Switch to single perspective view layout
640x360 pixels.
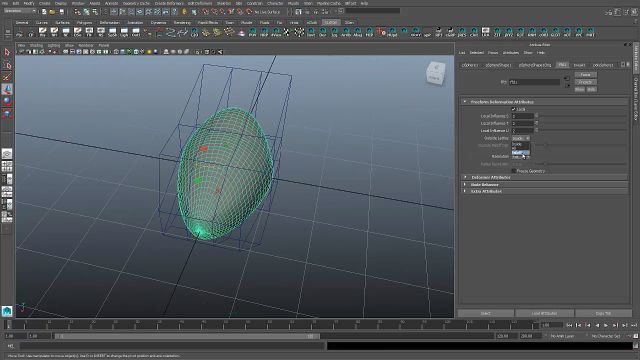[7, 154]
